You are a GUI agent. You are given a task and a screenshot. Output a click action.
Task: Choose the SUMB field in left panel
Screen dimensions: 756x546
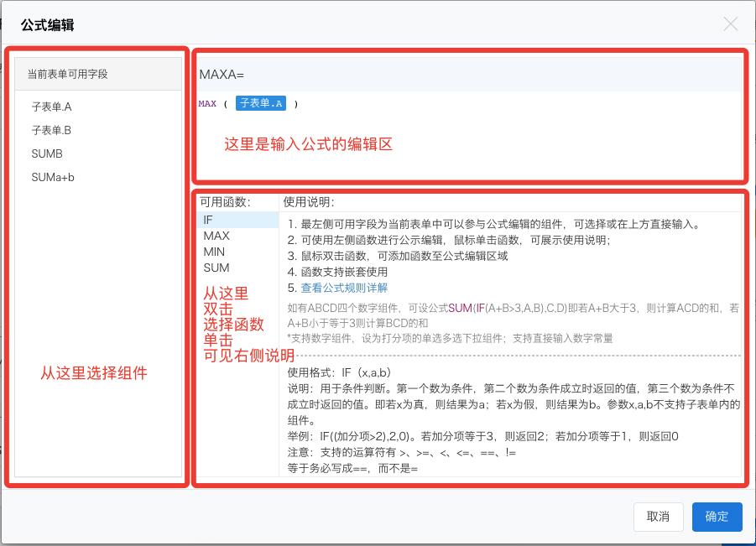(47, 154)
